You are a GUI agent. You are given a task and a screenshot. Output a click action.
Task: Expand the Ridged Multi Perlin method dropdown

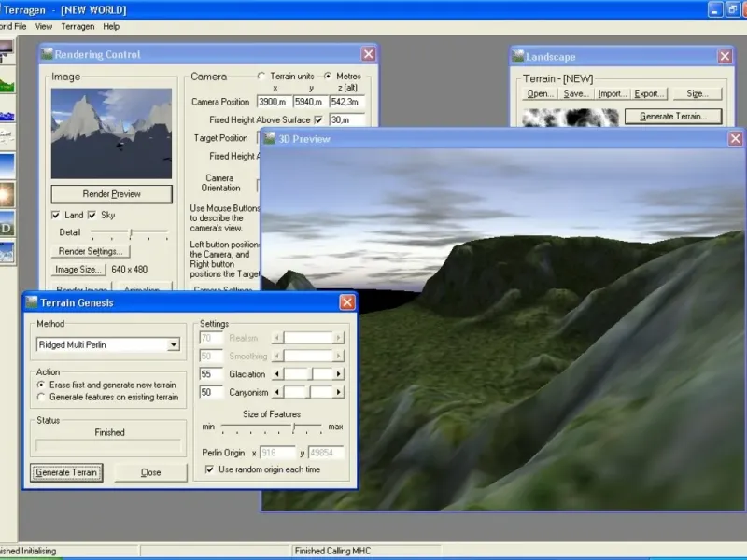(x=173, y=344)
